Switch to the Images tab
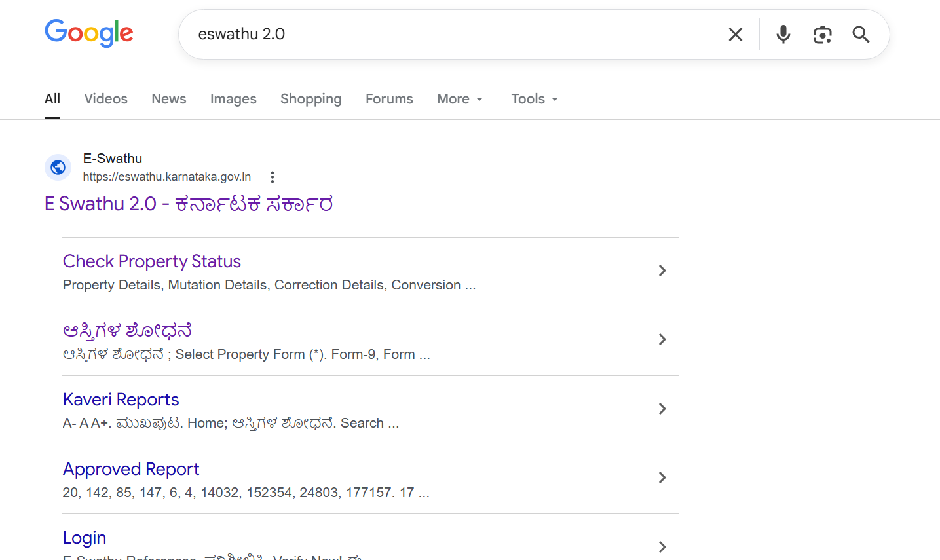 (233, 99)
